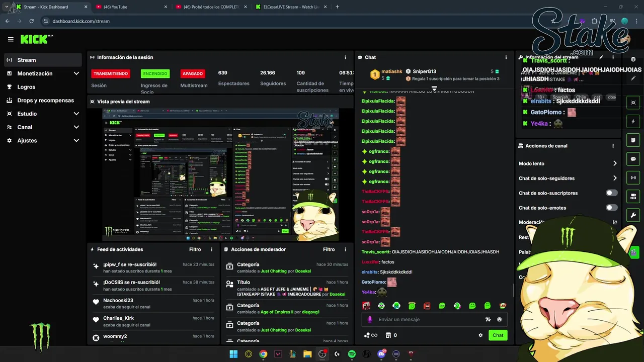644x362 pixels.
Task: Click the lightning bolt icon in right sidebar
Action: (633, 121)
